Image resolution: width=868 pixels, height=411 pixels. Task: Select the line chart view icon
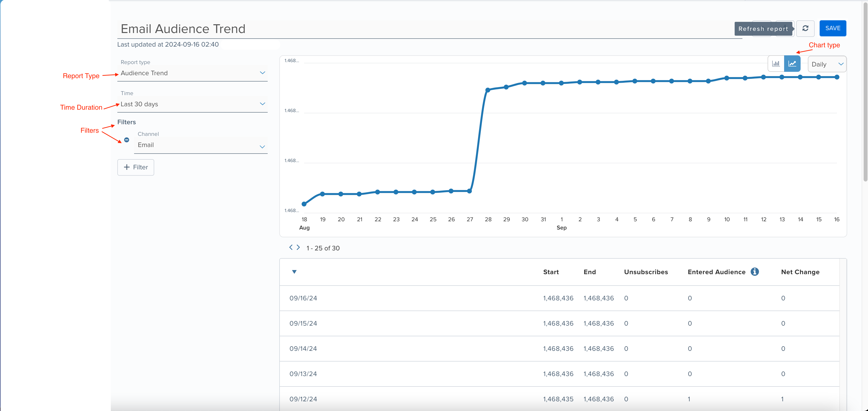[792, 64]
